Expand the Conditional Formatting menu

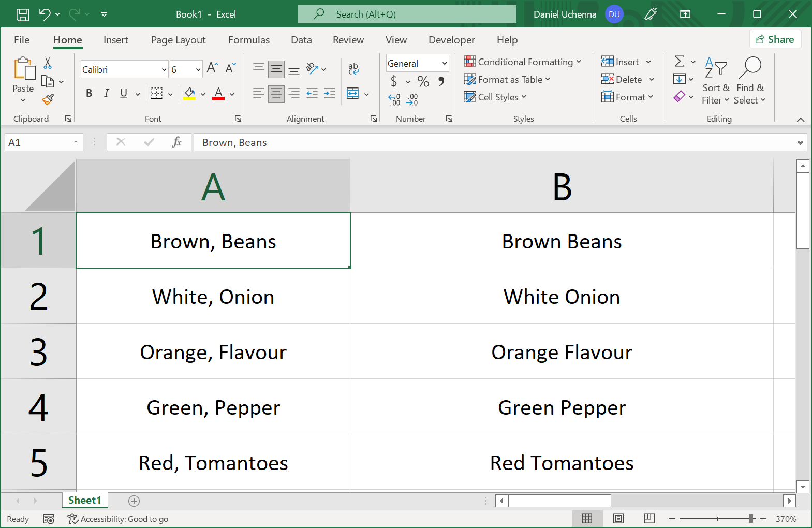point(523,62)
